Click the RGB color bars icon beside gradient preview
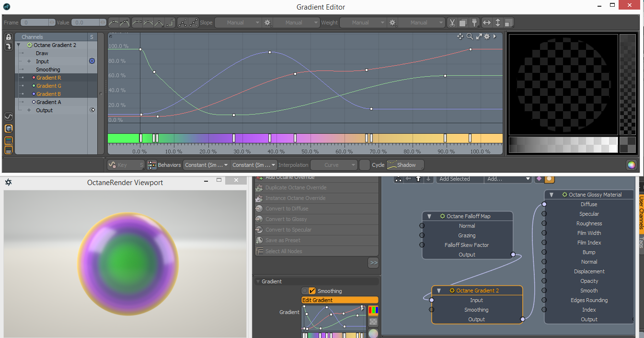Screen dimensions: 644x338 373,311
